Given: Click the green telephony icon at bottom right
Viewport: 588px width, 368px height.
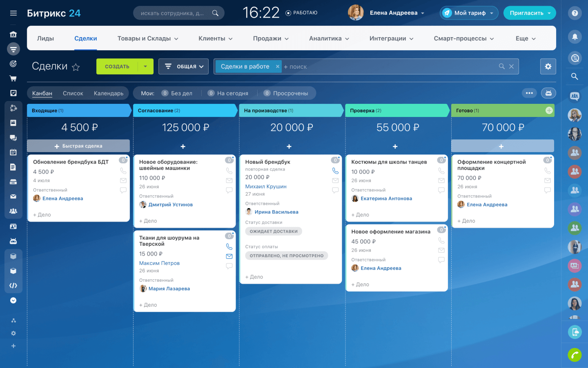Looking at the screenshot, I should point(575,355).
